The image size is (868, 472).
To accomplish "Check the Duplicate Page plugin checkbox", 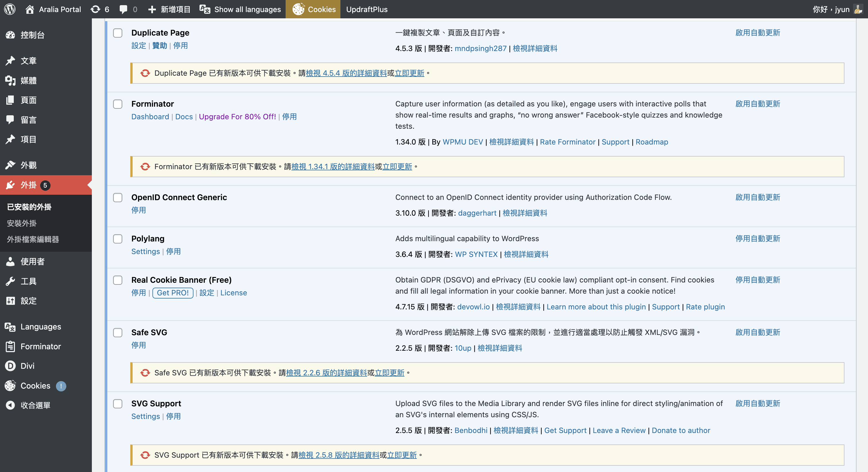I will (x=118, y=33).
